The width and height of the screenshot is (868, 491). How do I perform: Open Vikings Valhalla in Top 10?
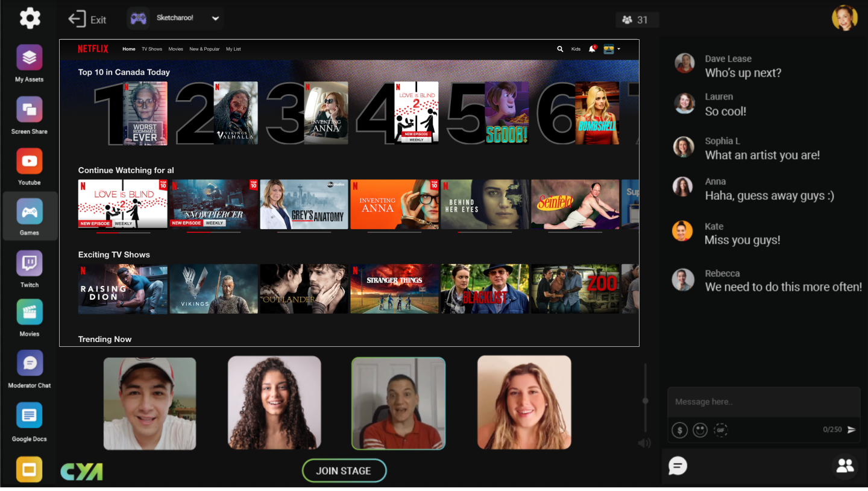tap(236, 113)
